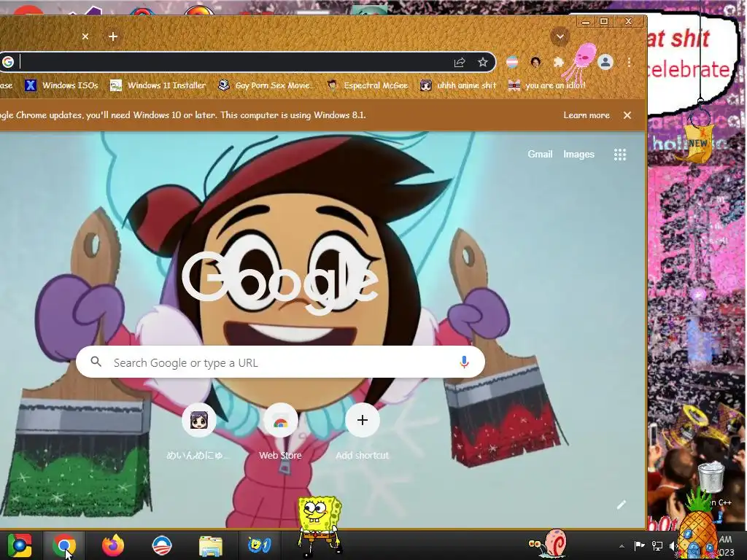Open the Google apps grid
747x560 pixels.
620,155
